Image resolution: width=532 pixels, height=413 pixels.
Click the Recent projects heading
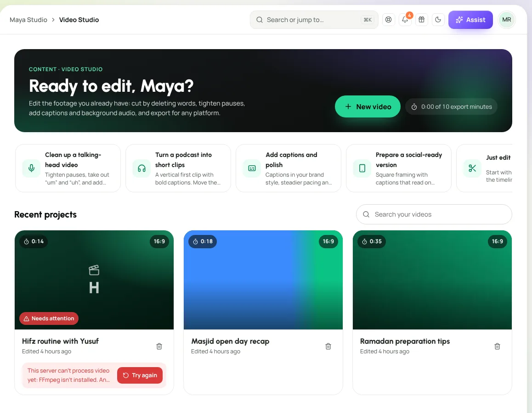coord(45,214)
